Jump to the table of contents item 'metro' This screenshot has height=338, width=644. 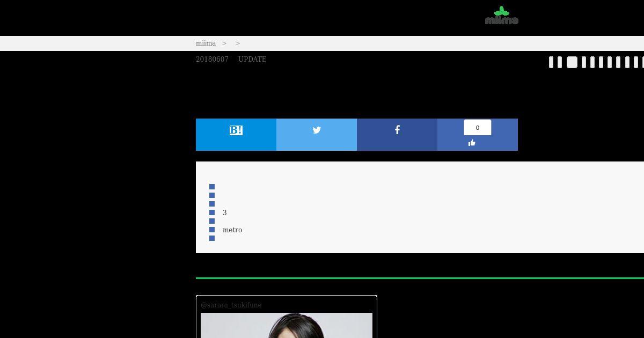point(232,230)
